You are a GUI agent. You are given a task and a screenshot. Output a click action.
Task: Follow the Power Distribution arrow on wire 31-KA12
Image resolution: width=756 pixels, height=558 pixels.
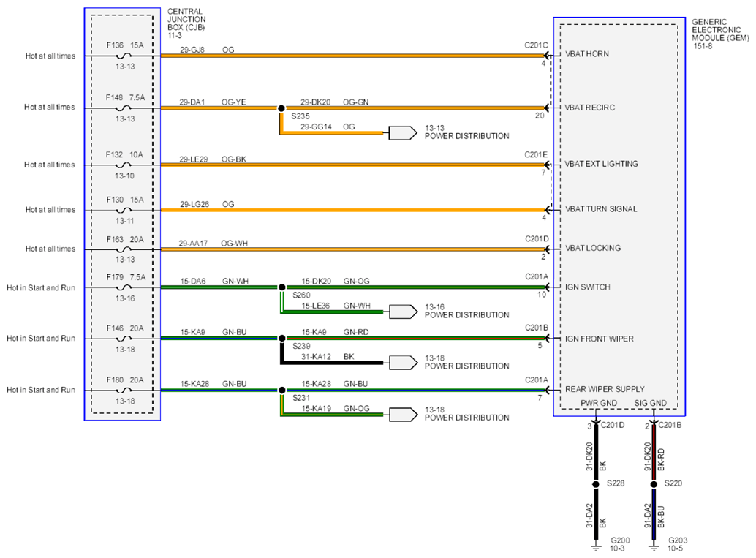401,362
